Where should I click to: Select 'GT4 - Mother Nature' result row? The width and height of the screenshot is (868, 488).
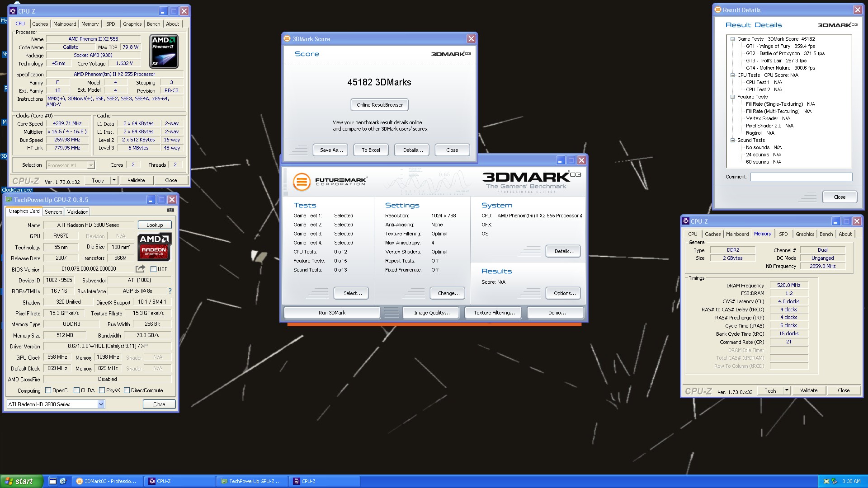pyautogui.click(x=781, y=68)
